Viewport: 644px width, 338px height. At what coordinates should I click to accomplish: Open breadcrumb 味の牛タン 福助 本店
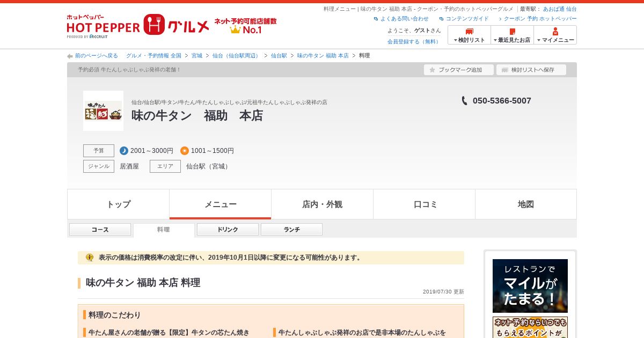coord(323,56)
